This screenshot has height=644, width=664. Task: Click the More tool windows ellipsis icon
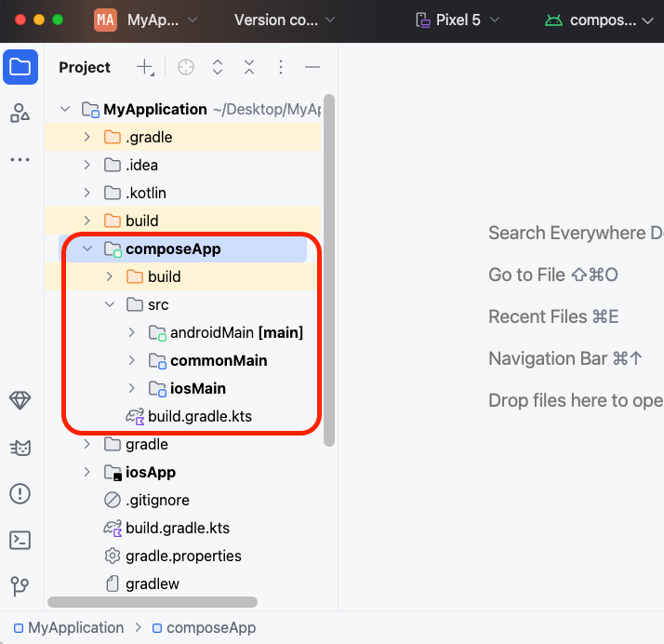coord(20,160)
